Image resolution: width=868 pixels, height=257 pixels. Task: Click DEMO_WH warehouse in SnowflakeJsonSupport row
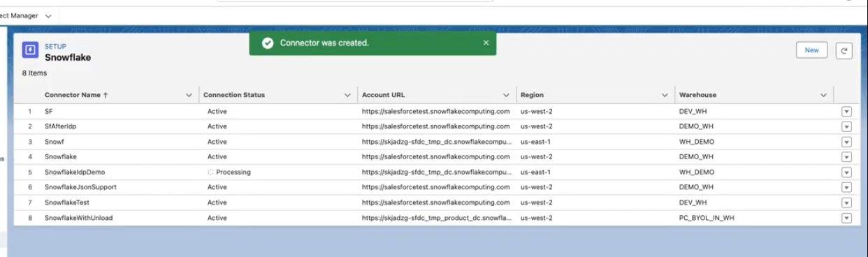click(x=696, y=187)
